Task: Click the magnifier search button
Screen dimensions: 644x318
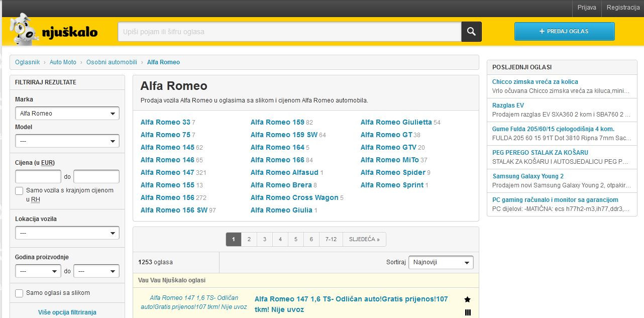Action: click(471, 32)
